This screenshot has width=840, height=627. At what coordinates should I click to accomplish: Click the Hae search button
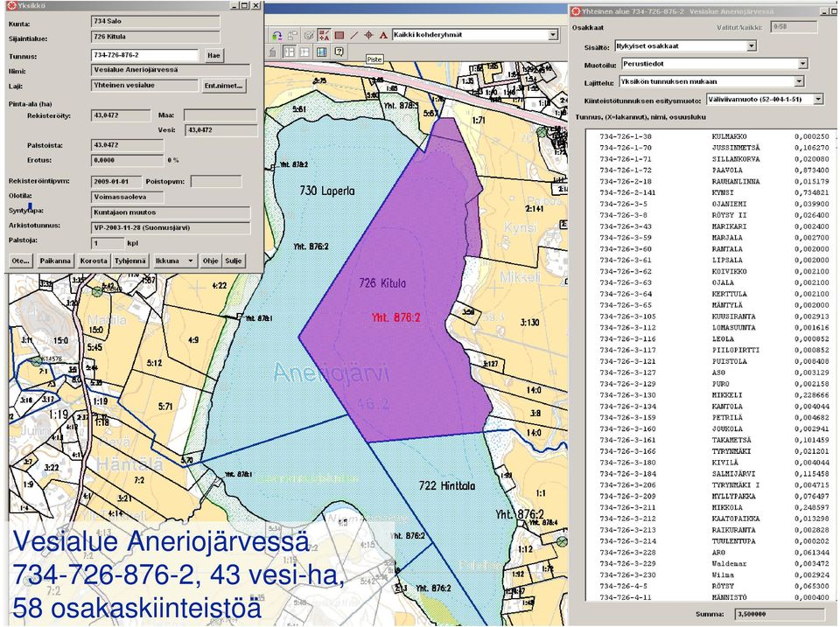[213, 55]
